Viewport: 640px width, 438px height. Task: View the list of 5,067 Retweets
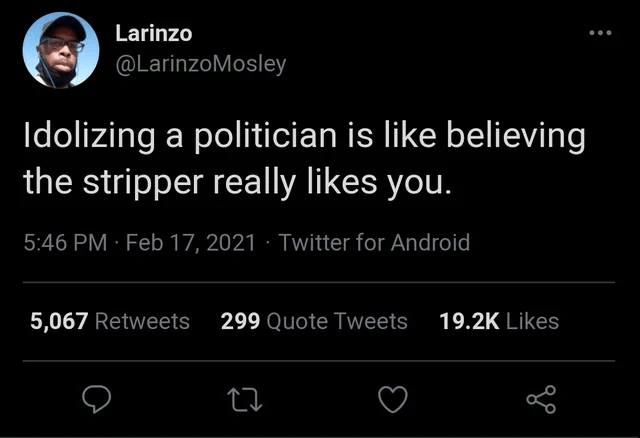click(110, 321)
